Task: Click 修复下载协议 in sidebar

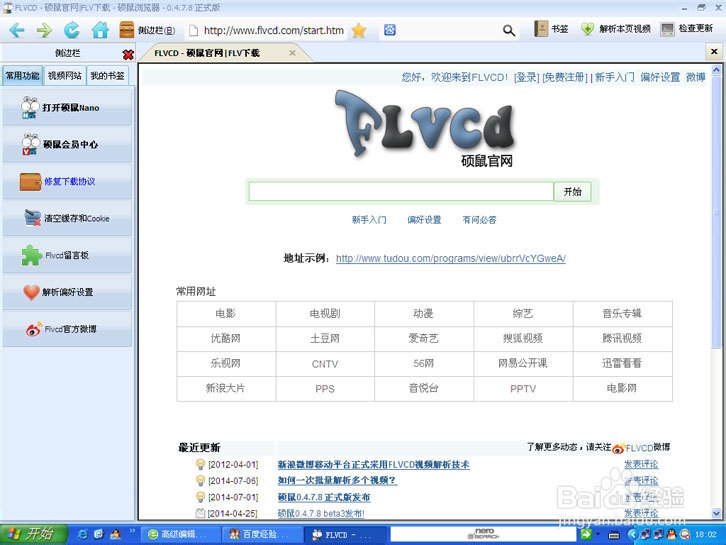Action: point(67,182)
